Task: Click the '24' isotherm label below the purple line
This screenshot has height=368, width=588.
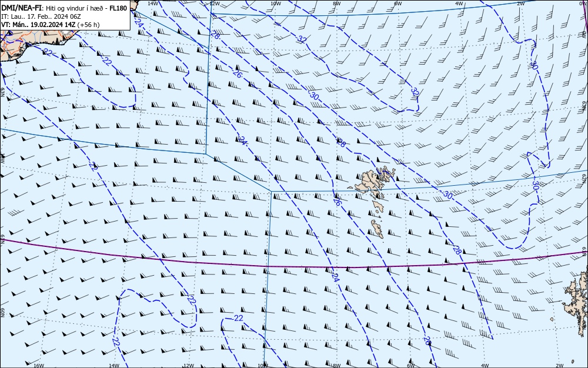Action: (336, 277)
